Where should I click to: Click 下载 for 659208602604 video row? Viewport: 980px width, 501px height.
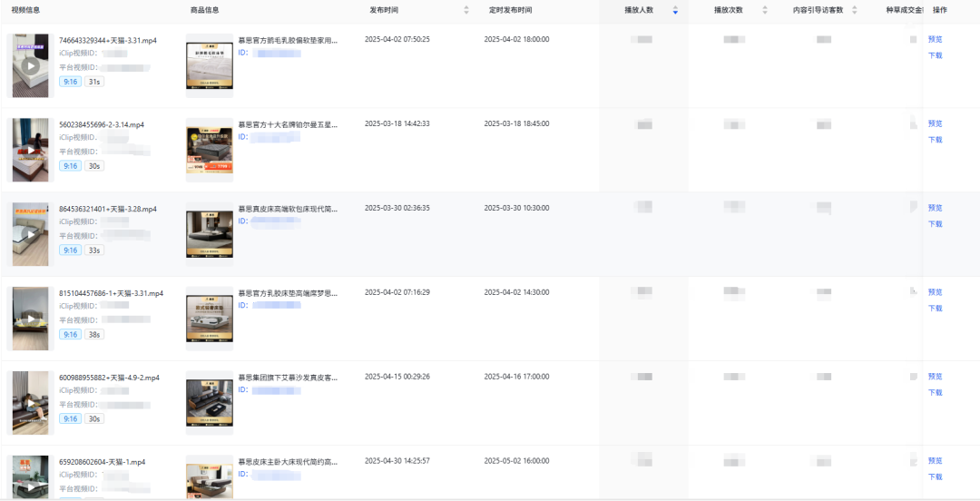click(x=935, y=477)
